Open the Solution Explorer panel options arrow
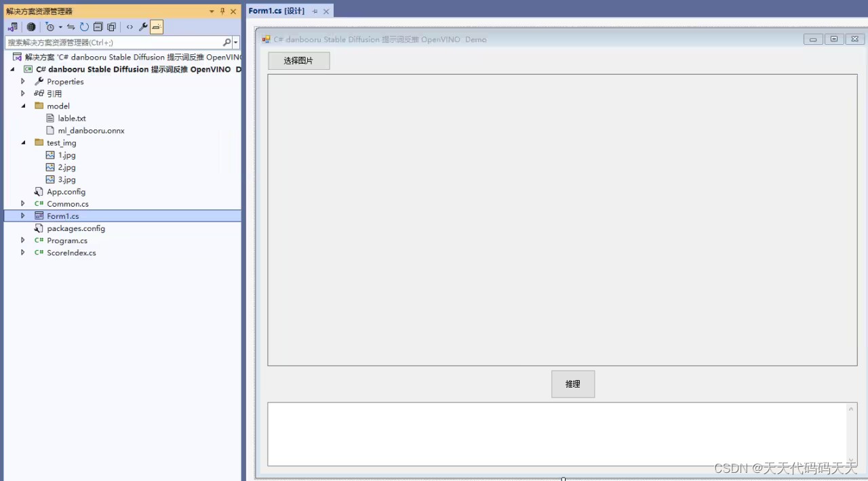Image resolution: width=868 pixels, height=481 pixels. pyautogui.click(x=211, y=11)
